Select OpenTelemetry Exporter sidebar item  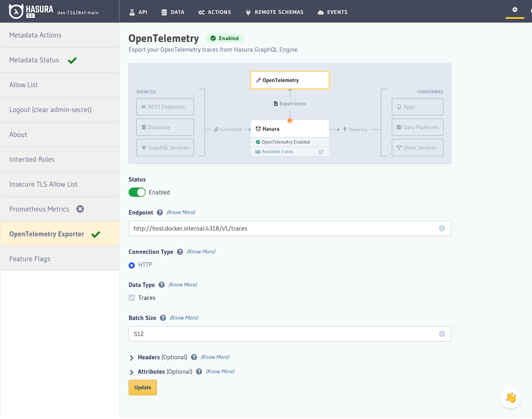[60, 234]
